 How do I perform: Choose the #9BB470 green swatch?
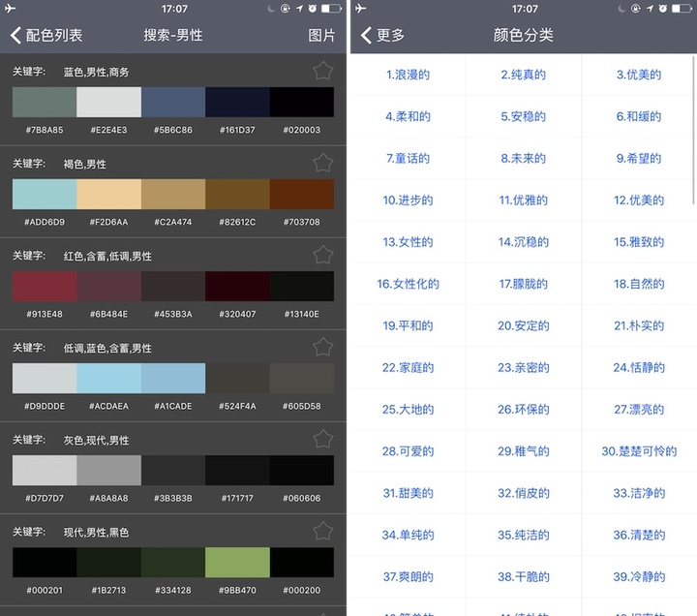(x=237, y=563)
